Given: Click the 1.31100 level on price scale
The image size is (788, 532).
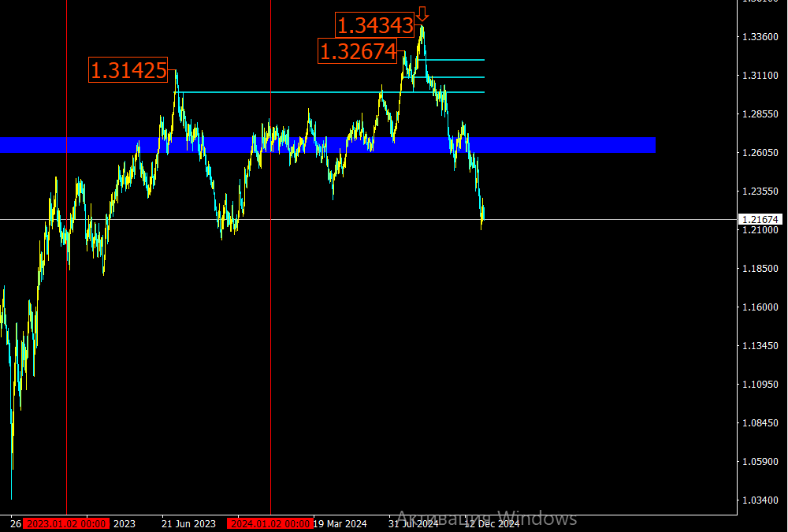Looking at the screenshot, I should tap(760, 76).
